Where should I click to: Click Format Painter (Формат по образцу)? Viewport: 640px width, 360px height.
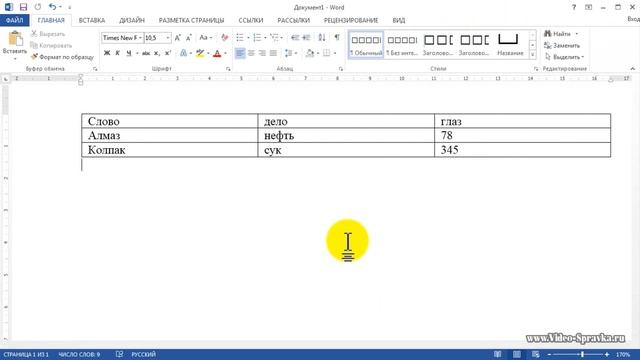tap(62, 57)
